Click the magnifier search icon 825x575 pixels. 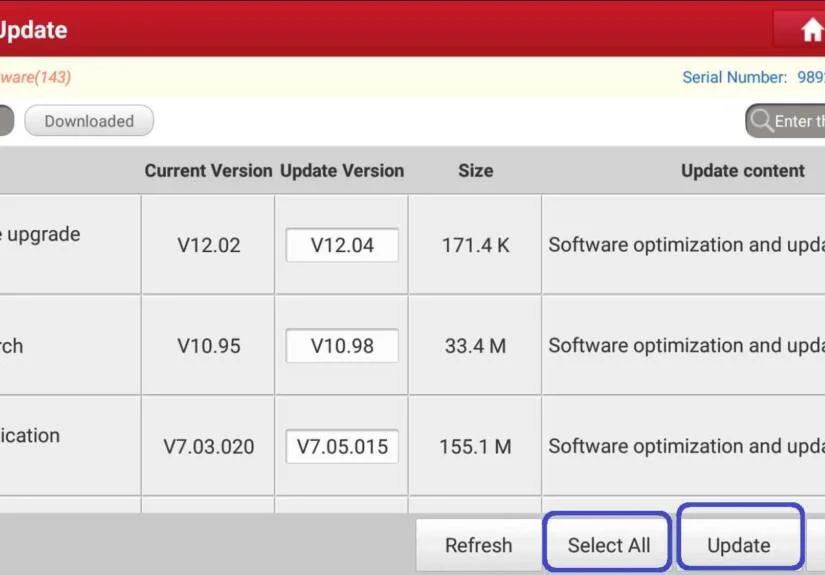(x=762, y=121)
